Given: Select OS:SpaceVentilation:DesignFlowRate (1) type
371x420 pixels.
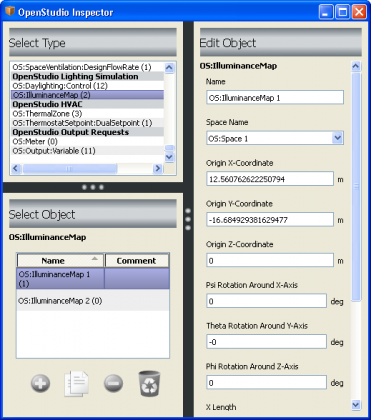Looking at the screenshot, I should [x=87, y=67].
